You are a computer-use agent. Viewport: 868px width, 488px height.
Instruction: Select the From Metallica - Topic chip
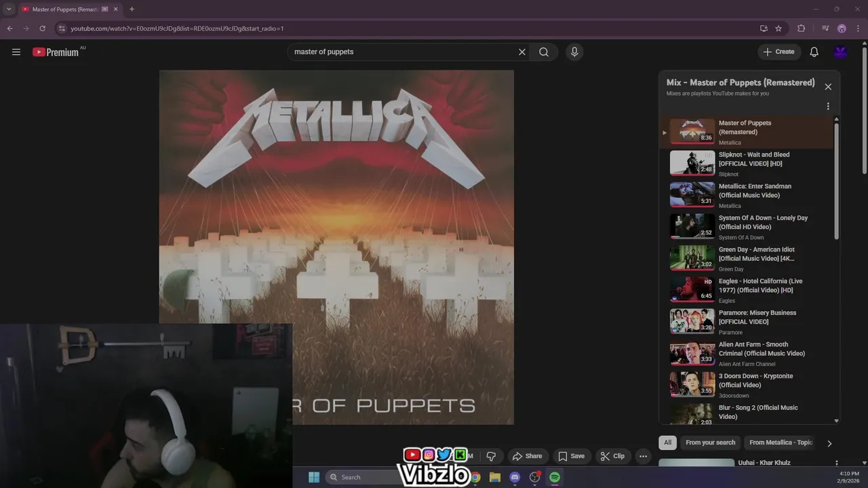click(781, 443)
